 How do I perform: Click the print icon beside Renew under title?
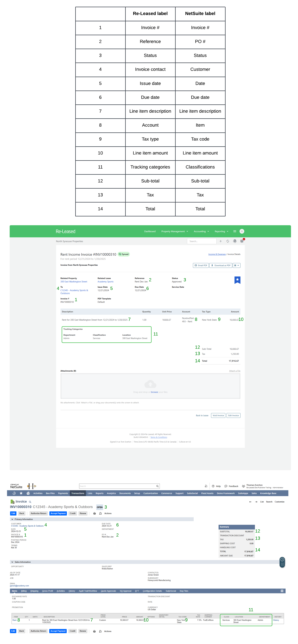point(94,514)
